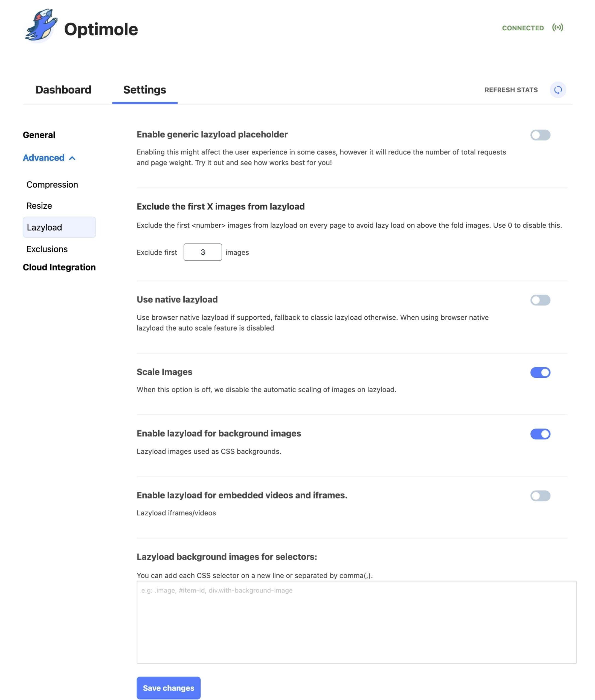Enable lazyload for embedded videos and iframes
The width and height of the screenshot is (595, 700).
(540, 496)
